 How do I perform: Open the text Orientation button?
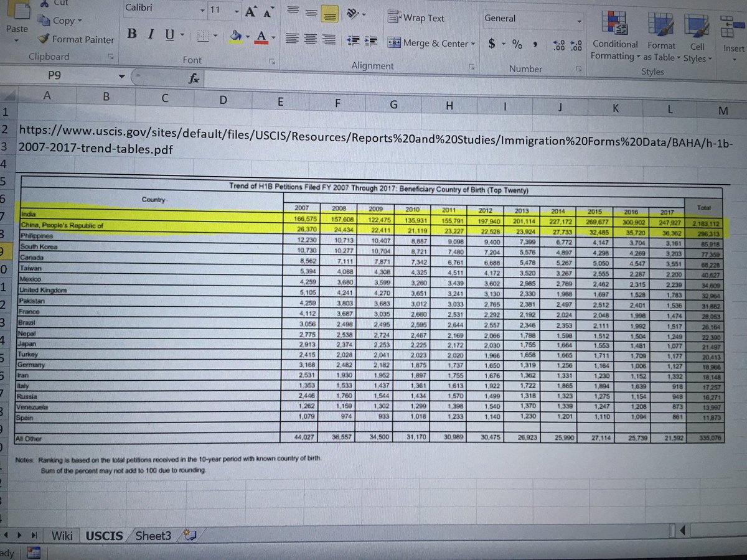point(352,12)
